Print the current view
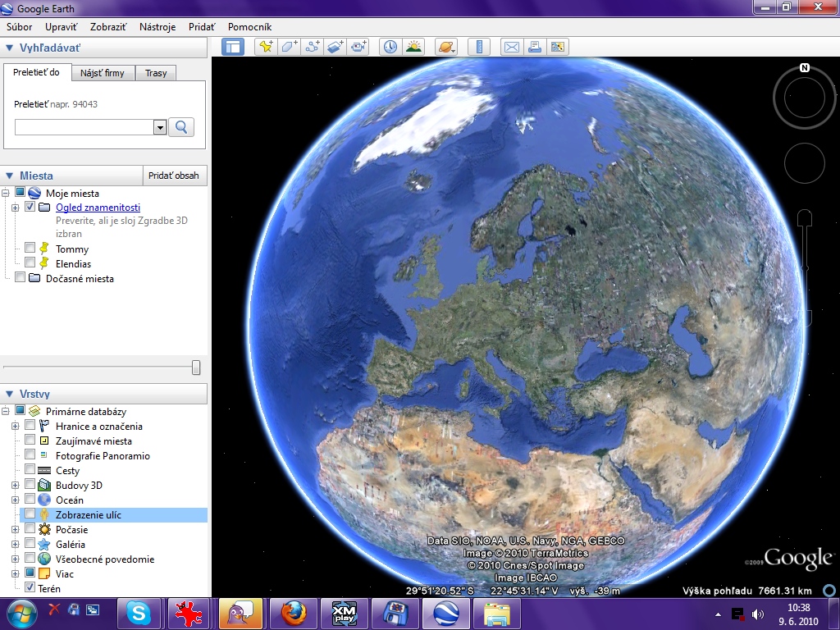Screen dimensions: 840x630 [535, 47]
